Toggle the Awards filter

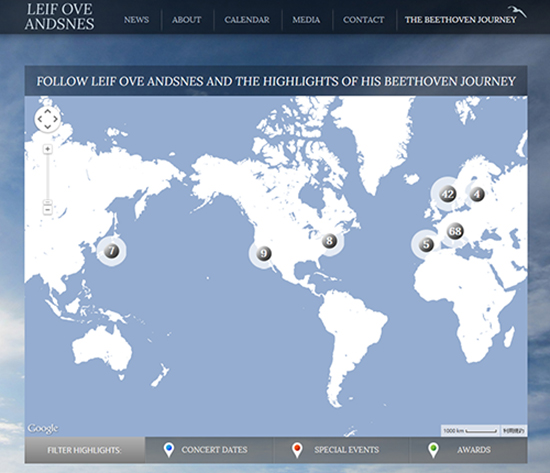468,450
